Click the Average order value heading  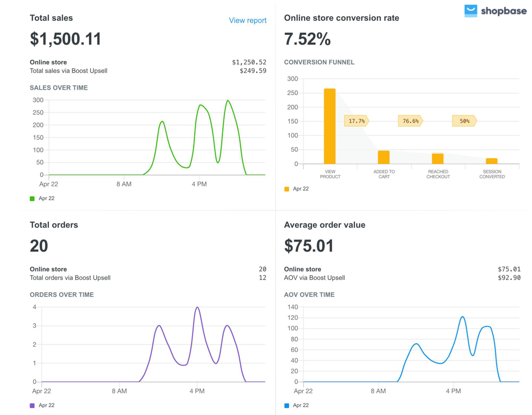[x=324, y=225]
